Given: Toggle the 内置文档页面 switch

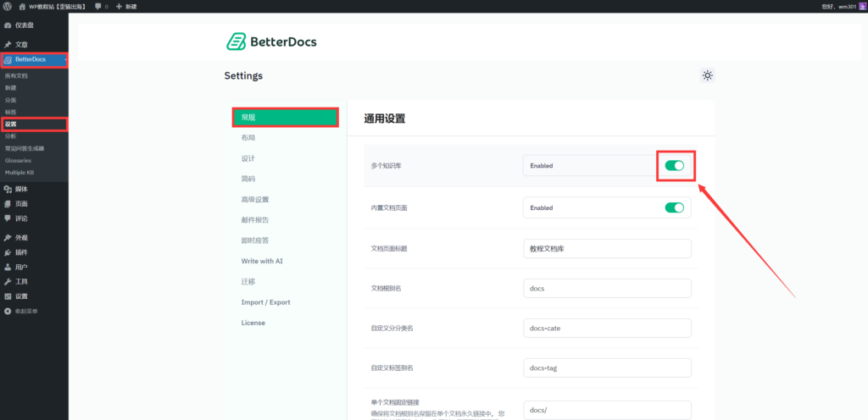Looking at the screenshot, I should (x=674, y=207).
